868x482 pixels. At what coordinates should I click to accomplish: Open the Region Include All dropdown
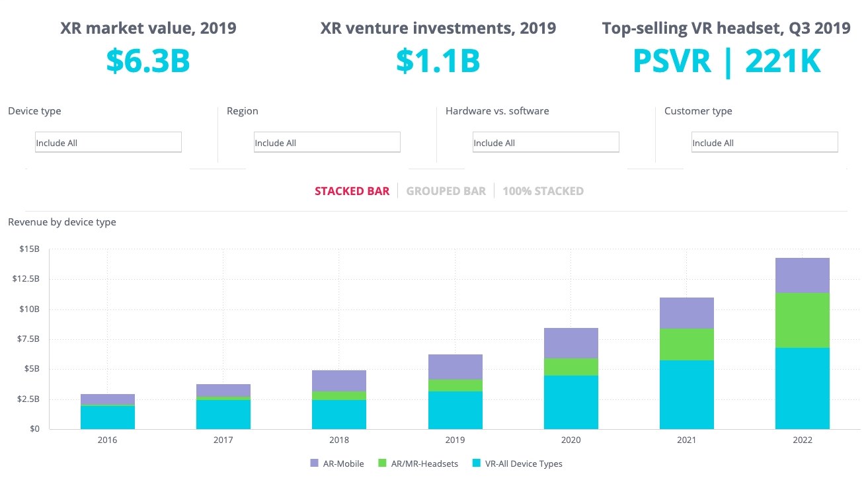pos(327,143)
